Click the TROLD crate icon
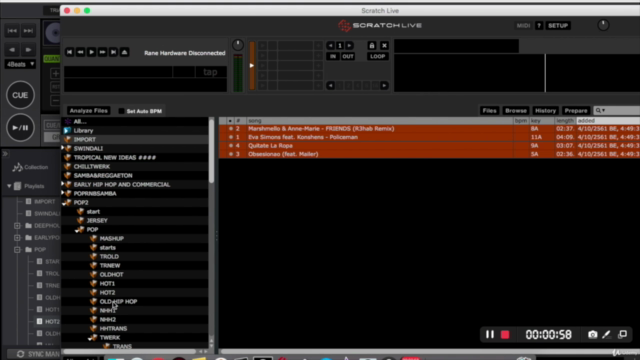Screen dimensions: 640x360 click(x=93, y=256)
